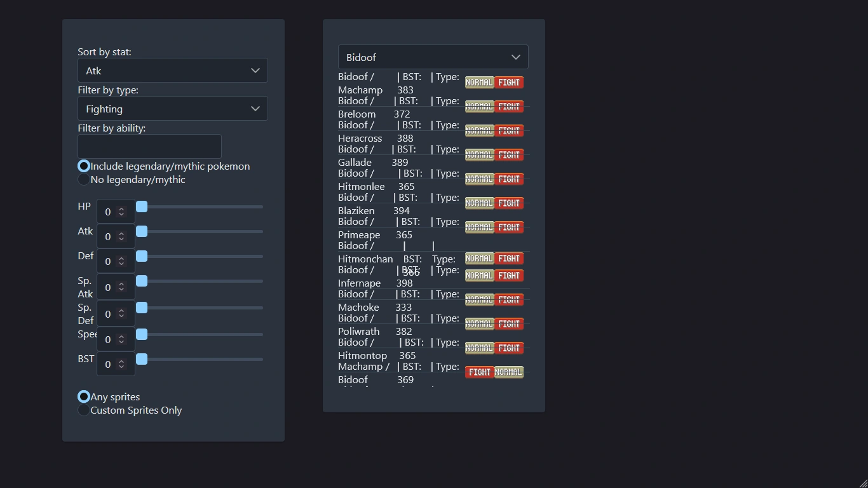Click the BST minimum number field

point(116,364)
